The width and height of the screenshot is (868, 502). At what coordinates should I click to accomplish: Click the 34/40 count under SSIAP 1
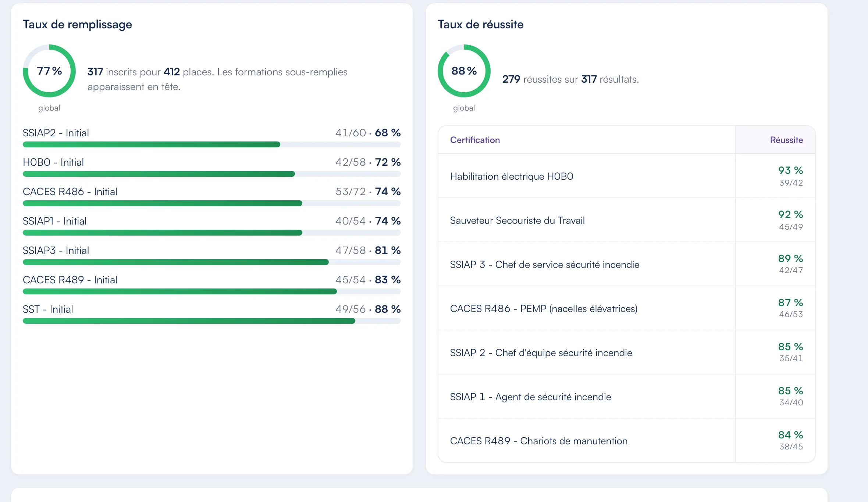point(791,402)
